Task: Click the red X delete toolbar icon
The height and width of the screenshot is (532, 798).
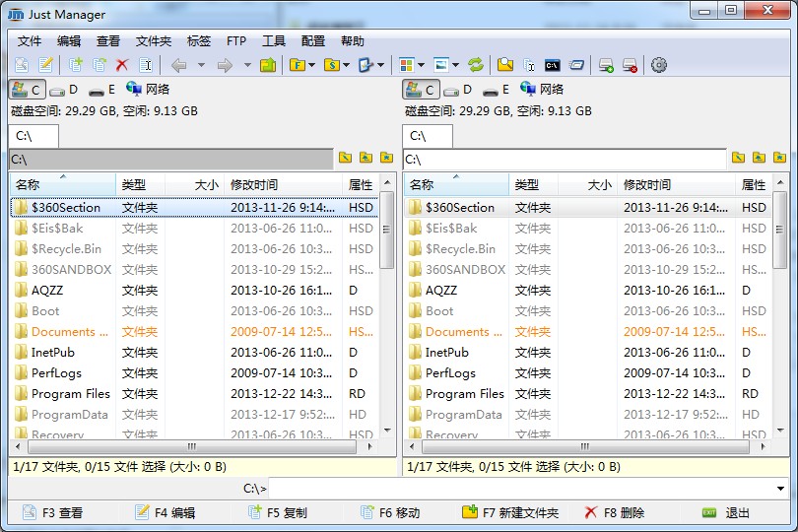Action: tap(122, 65)
